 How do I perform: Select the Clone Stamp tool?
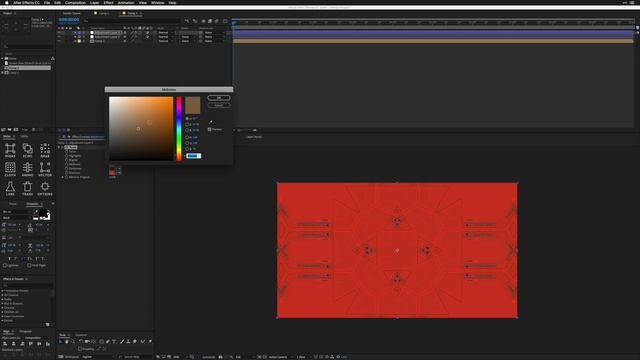click(x=128, y=342)
